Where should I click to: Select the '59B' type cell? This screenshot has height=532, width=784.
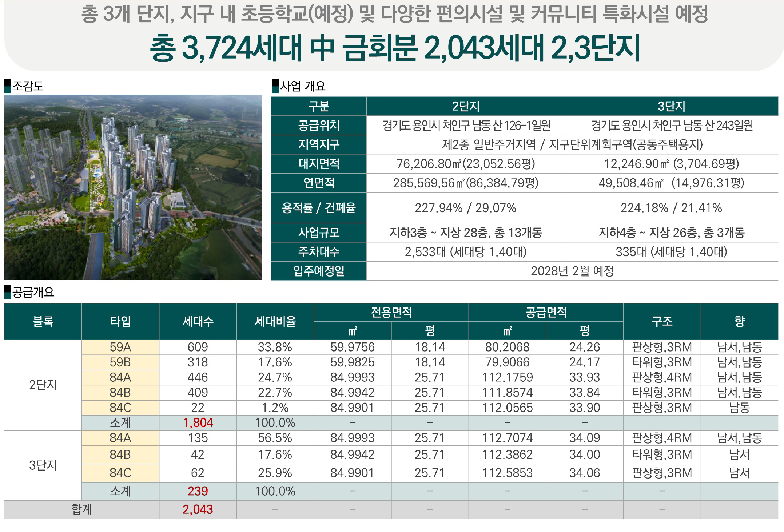pyautogui.click(x=120, y=362)
